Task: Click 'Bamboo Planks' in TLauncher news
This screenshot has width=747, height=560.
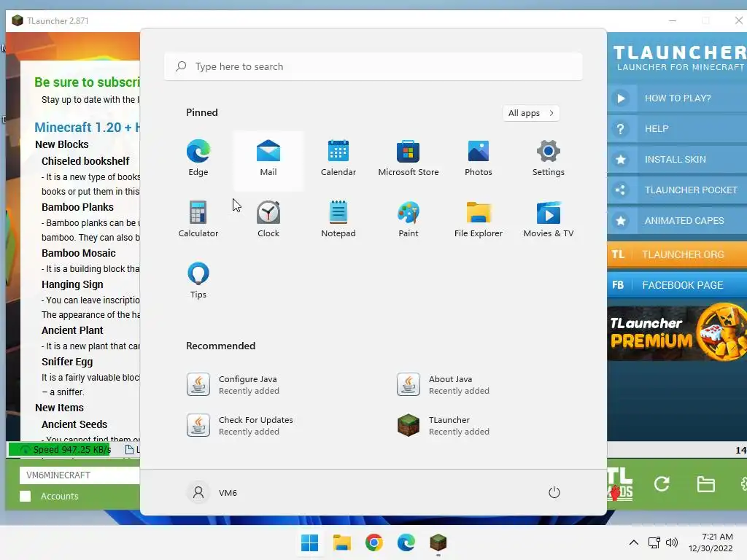Action: (x=77, y=207)
